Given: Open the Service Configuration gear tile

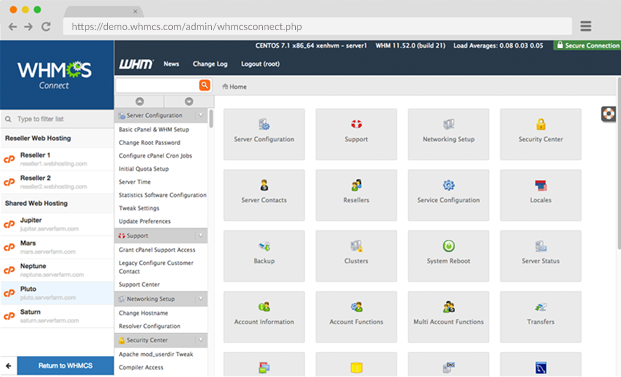Looking at the screenshot, I should pos(449,195).
